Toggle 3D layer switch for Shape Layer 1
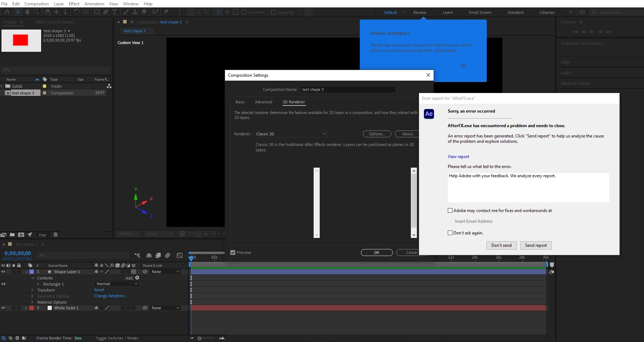 pos(133,272)
